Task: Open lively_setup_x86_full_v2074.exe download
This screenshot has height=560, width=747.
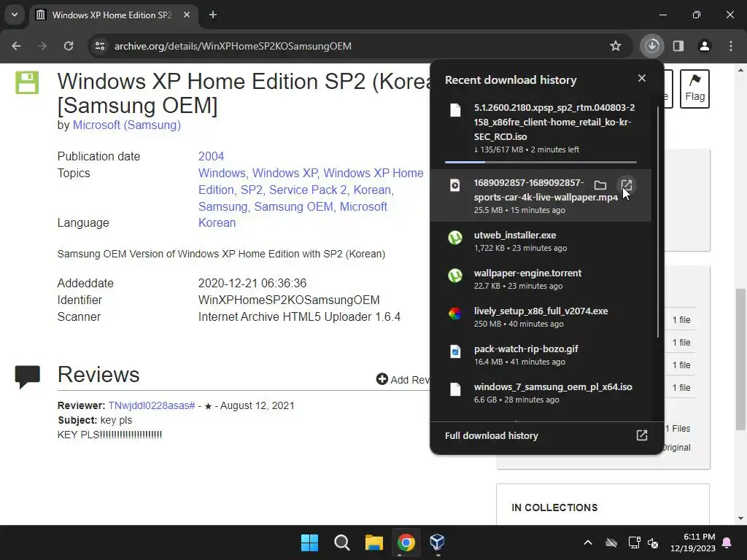Action: [x=541, y=317]
